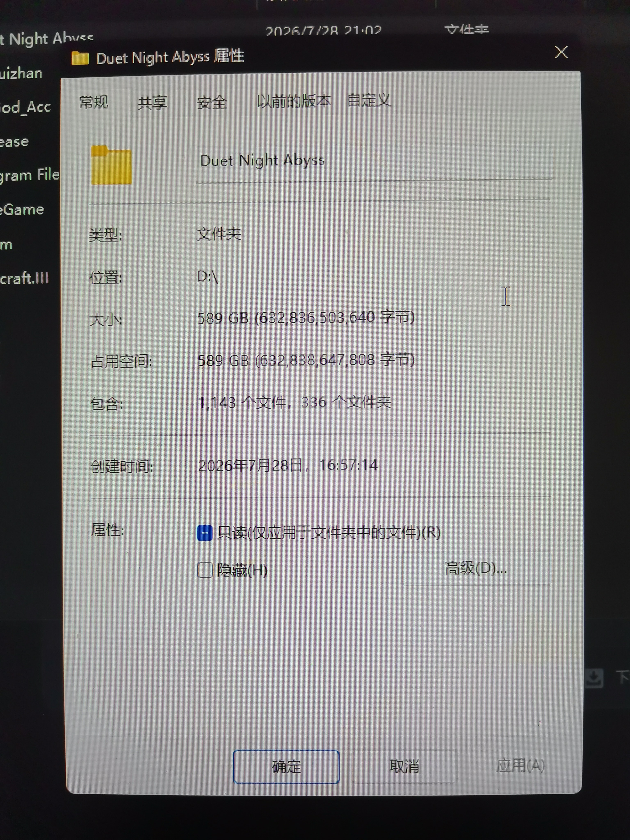This screenshot has width=630, height=840.
Task: Select the 'iod_Acc' item in Explorer behind
Action: coord(25,107)
